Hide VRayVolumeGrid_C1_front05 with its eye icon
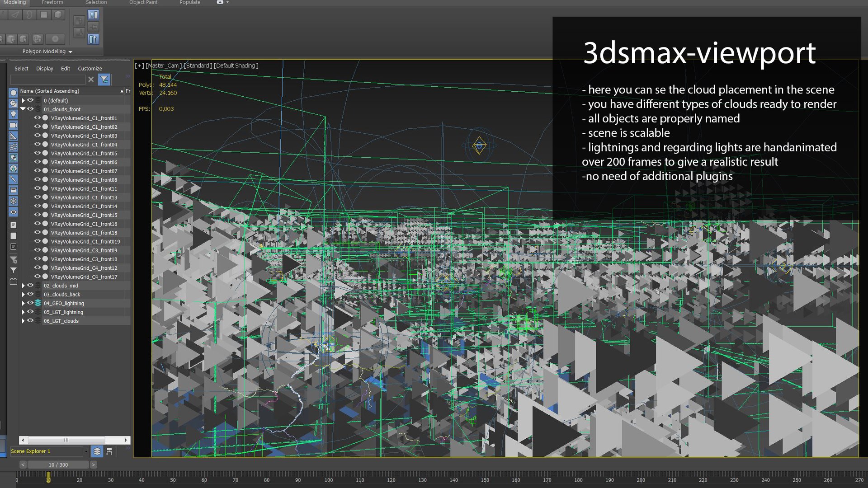 (38, 153)
